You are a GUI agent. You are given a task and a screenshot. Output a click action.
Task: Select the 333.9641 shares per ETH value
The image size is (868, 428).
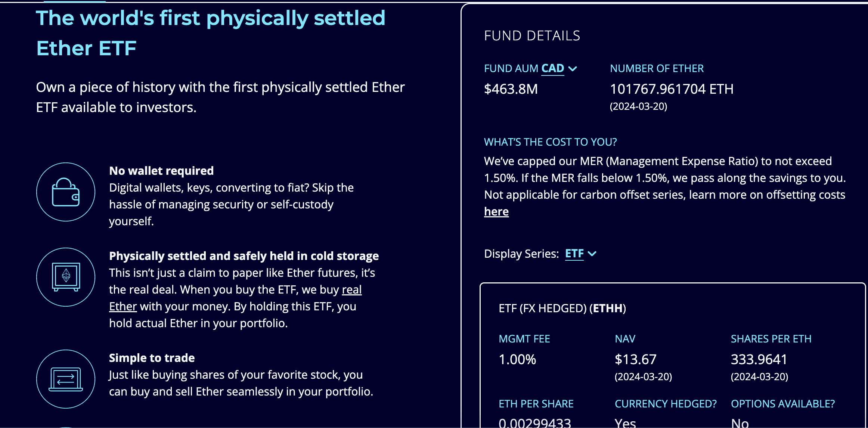point(759,359)
